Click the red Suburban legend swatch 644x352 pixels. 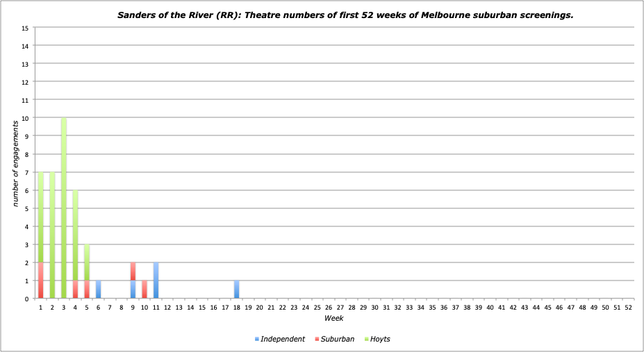317,339
